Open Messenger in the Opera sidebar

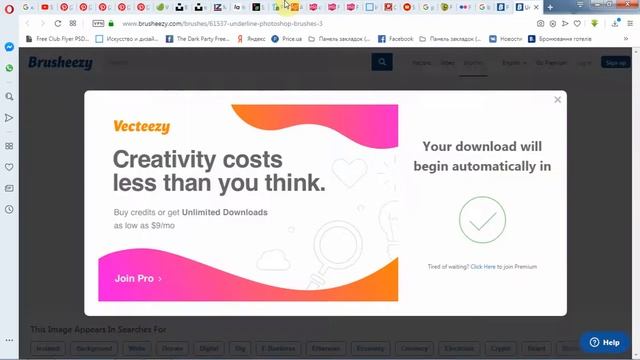9,47
